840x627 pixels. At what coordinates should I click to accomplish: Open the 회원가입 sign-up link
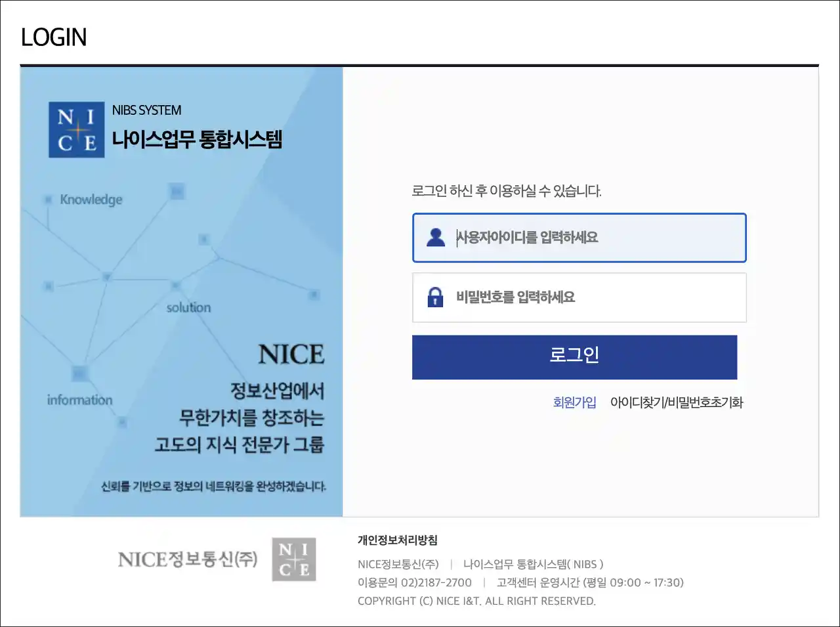(x=575, y=402)
